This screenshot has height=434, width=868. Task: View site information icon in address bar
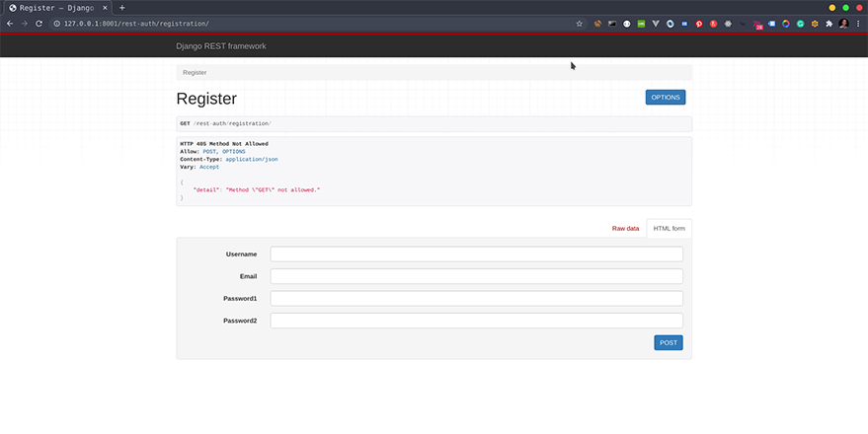click(56, 24)
